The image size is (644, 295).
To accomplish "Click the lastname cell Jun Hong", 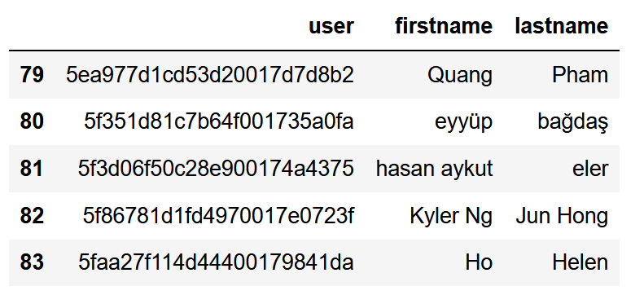I will click(x=562, y=217).
